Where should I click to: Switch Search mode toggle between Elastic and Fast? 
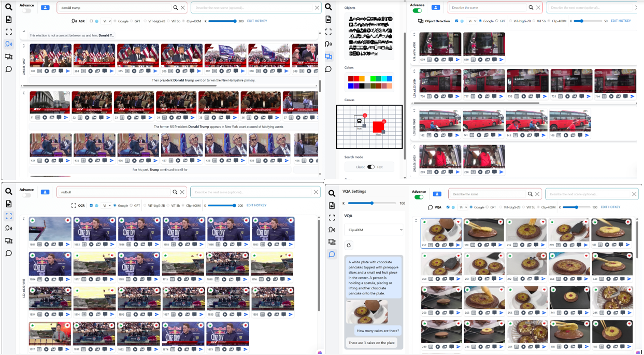(x=371, y=167)
